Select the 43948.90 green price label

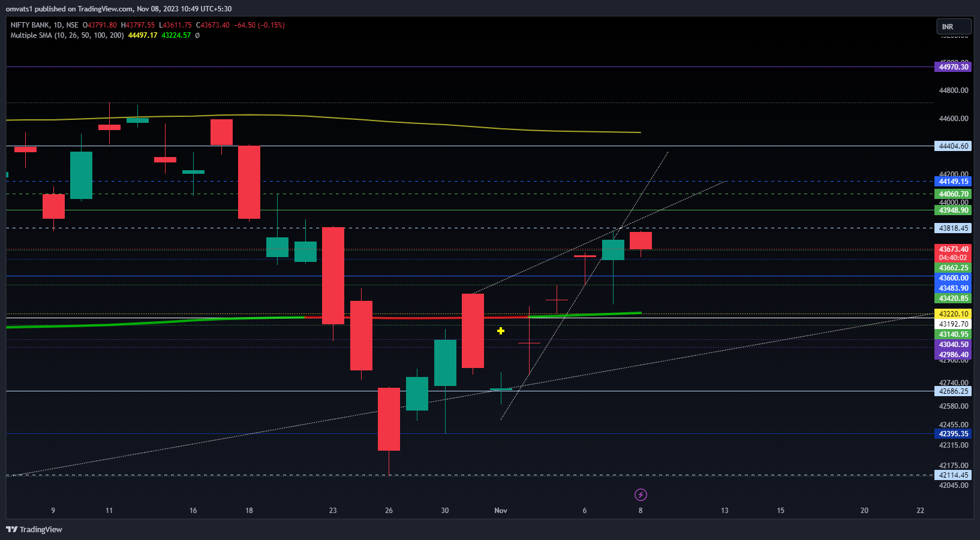pyautogui.click(x=953, y=210)
